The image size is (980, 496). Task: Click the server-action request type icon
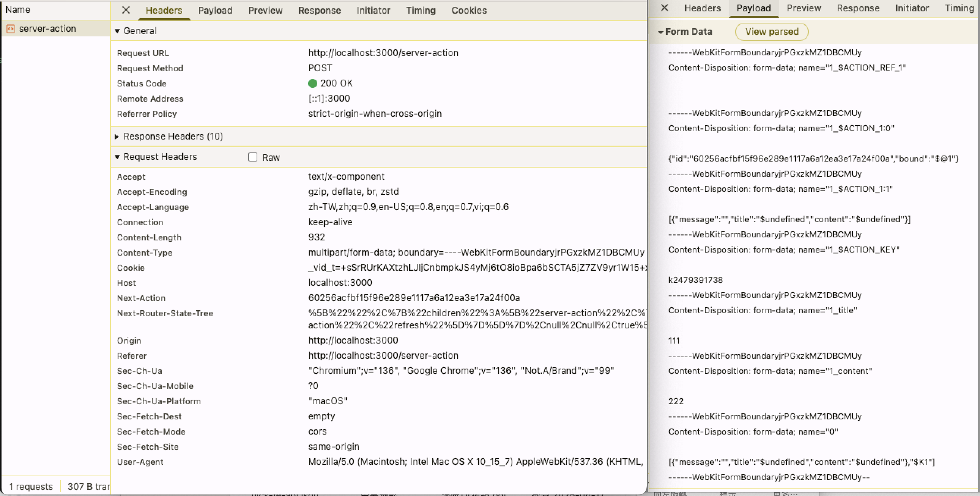pyautogui.click(x=11, y=28)
